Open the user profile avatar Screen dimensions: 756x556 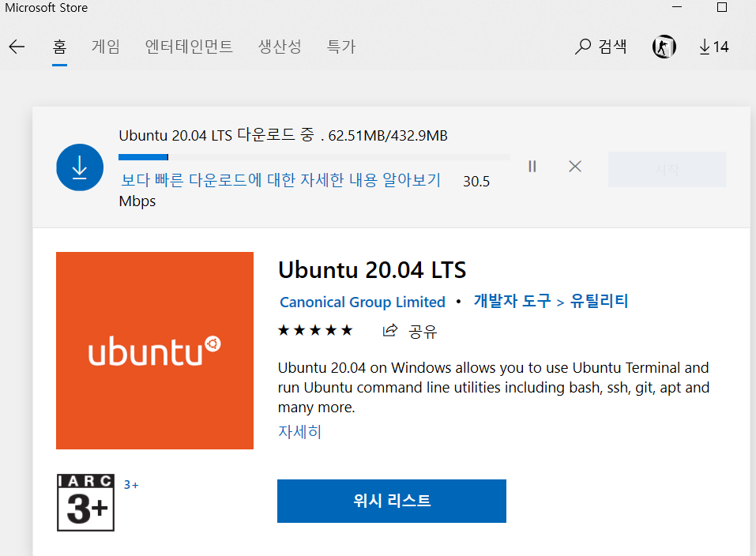[664, 47]
